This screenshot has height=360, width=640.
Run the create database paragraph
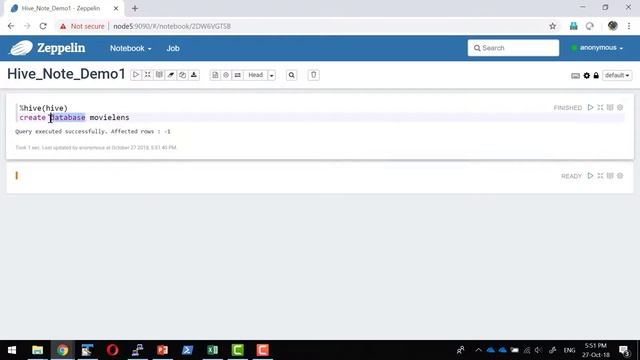pyautogui.click(x=590, y=107)
